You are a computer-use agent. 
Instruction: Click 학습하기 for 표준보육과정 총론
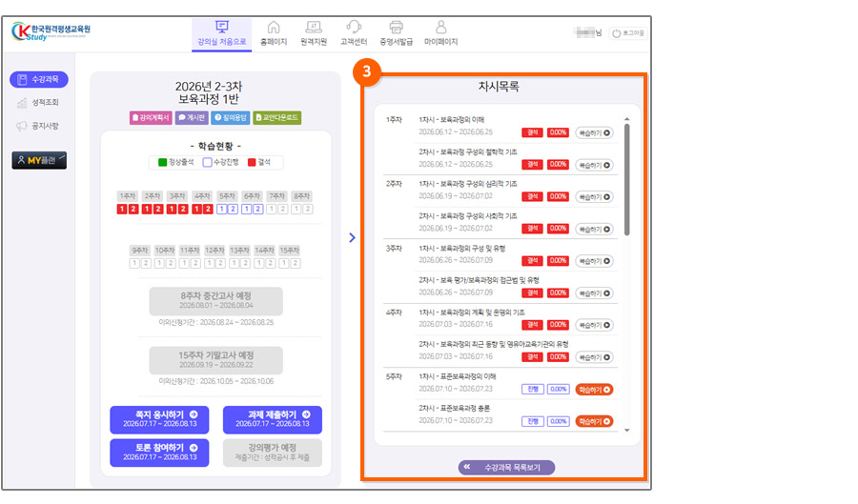pos(594,421)
